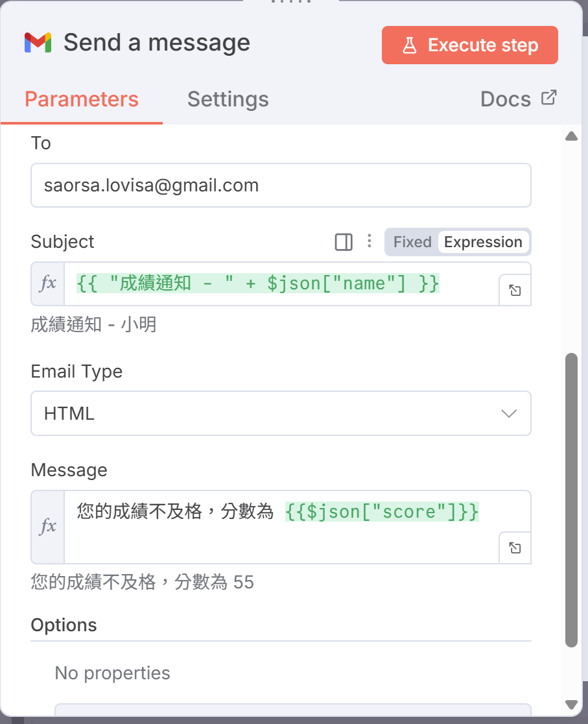This screenshot has height=724, width=588.
Task: Click the Execute step button
Action: click(x=469, y=45)
